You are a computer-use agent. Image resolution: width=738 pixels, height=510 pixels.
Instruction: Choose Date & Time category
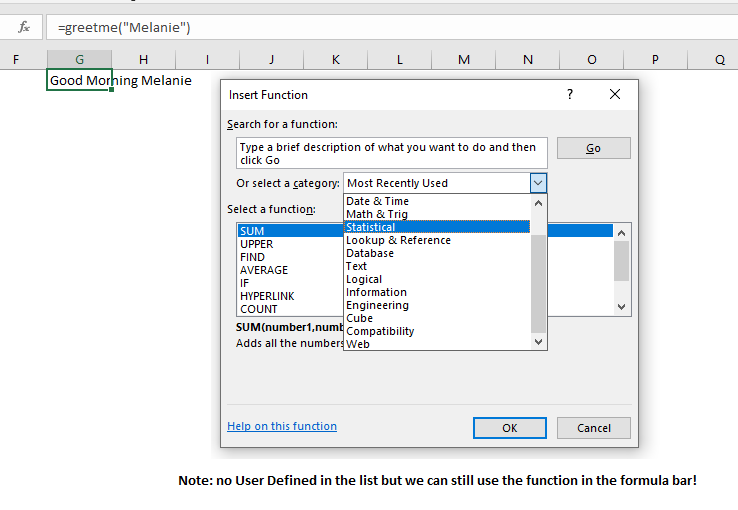377,201
